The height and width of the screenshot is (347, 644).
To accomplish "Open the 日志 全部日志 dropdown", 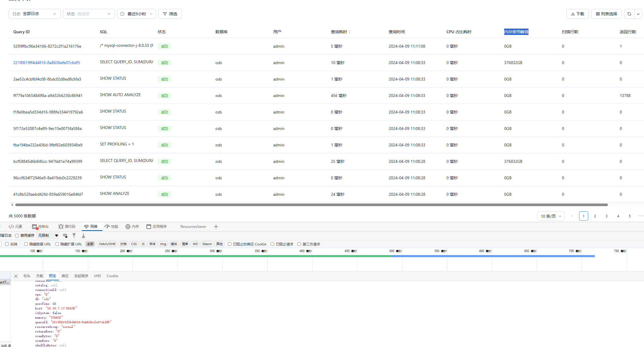I will [x=35, y=14].
